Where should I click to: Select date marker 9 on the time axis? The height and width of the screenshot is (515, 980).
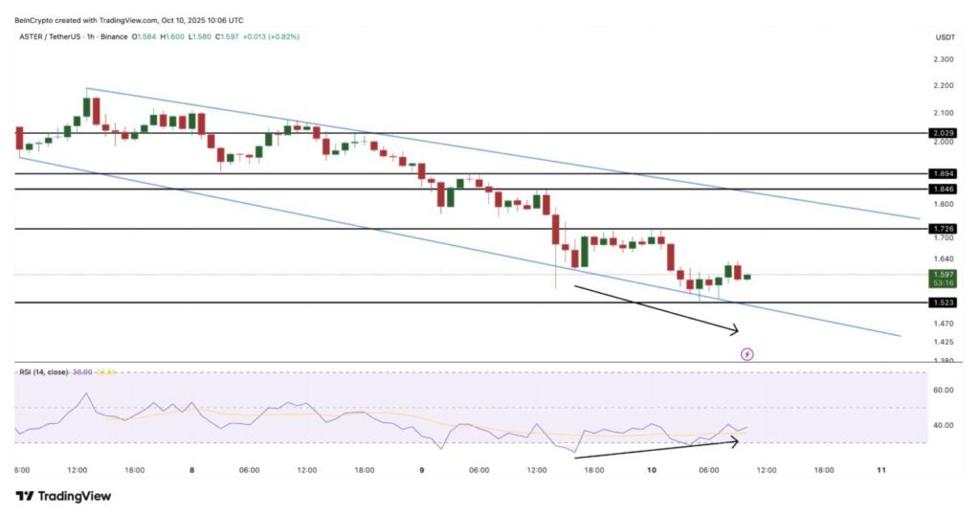tap(422, 470)
